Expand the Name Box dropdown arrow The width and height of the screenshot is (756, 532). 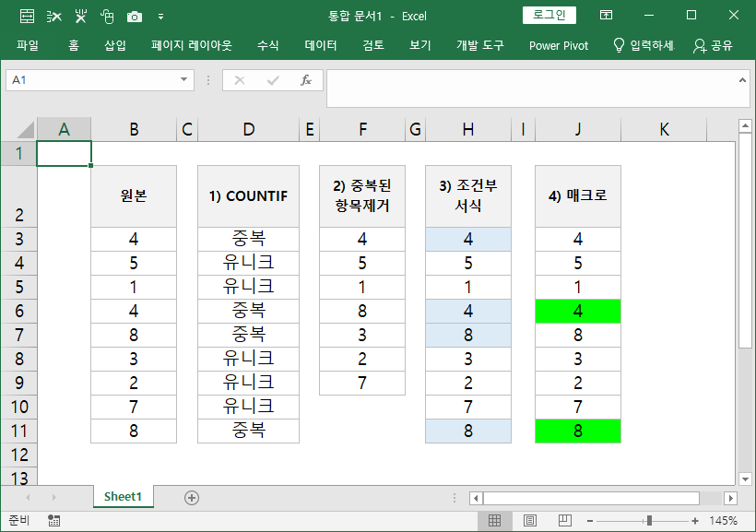183,79
